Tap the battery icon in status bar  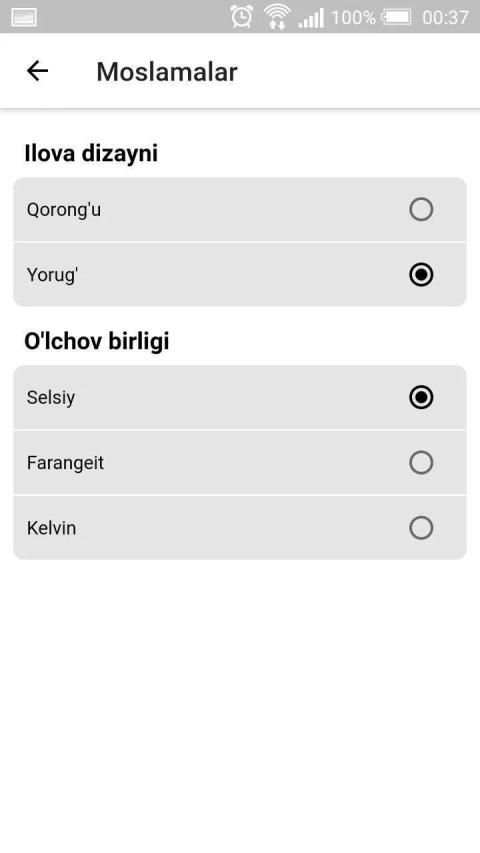click(x=397, y=17)
